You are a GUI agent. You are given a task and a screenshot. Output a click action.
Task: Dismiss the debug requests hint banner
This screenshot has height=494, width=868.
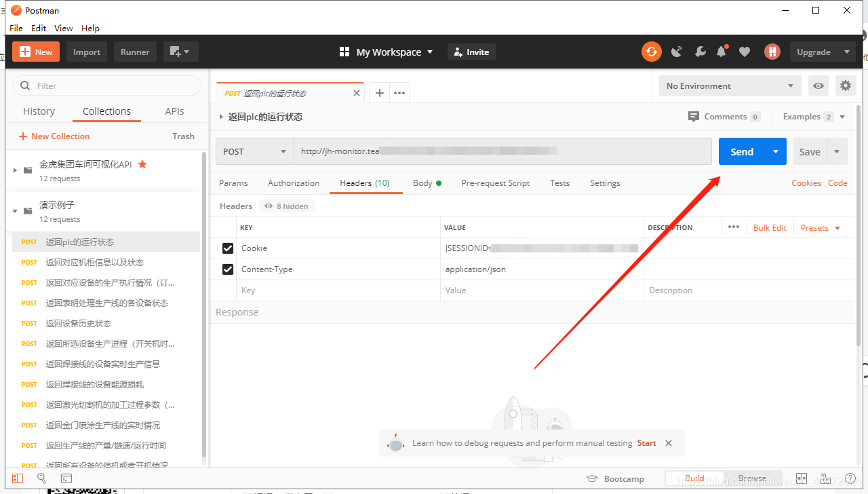tap(669, 443)
